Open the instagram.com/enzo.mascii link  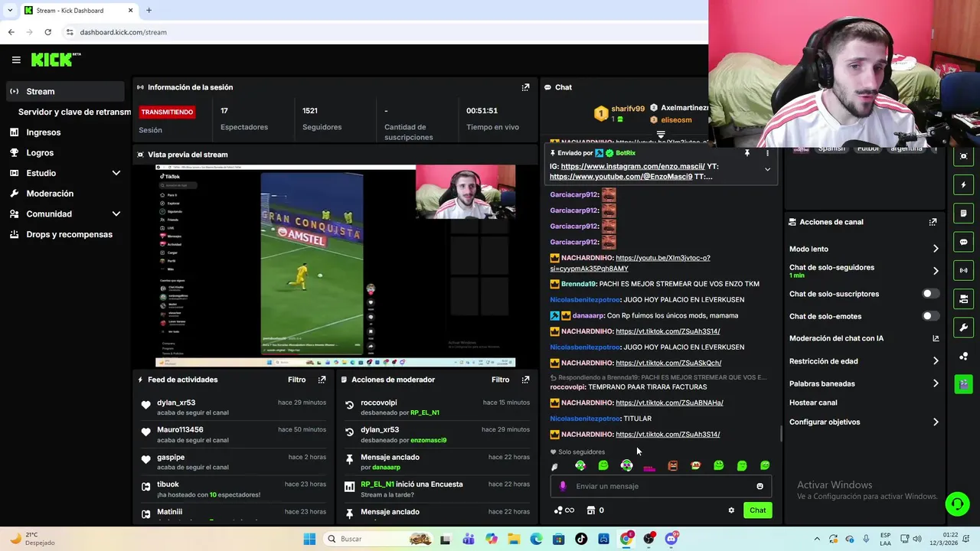coord(632,166)
